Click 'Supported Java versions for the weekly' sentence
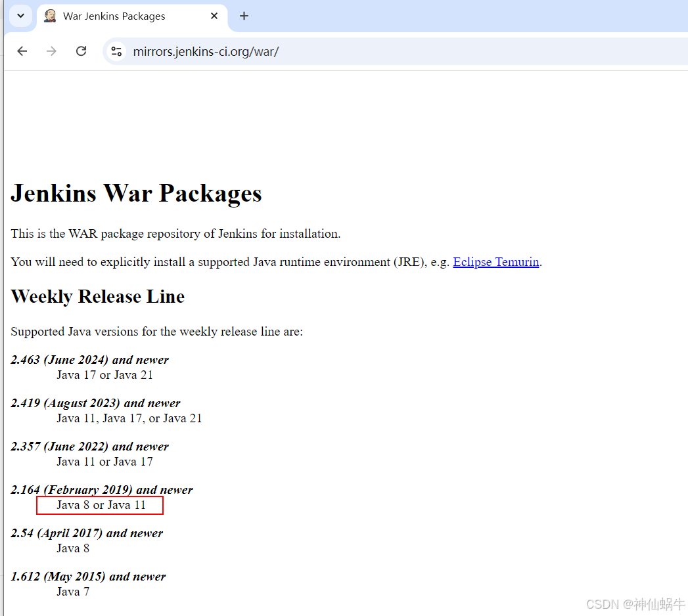The image size is (688, 616). [x=156, y=332]
